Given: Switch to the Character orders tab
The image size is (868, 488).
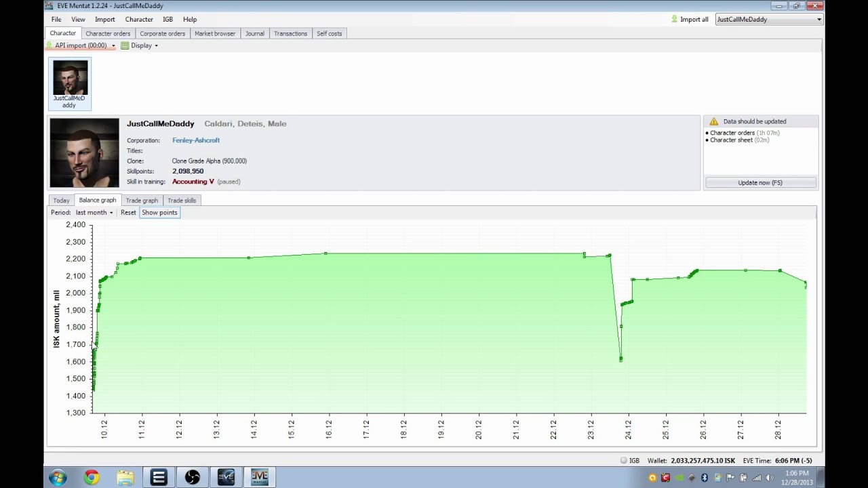Looking at the screenshot, I should pos(108,33).
